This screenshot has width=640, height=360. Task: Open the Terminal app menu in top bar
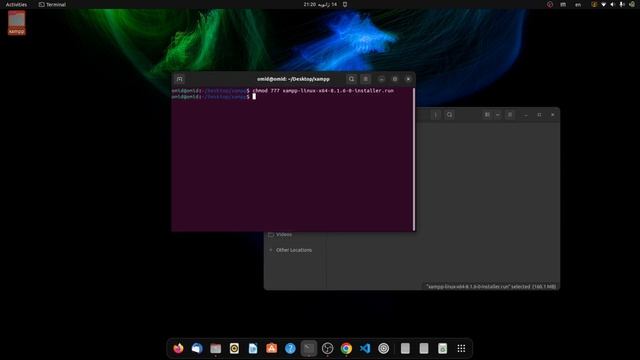52,4
